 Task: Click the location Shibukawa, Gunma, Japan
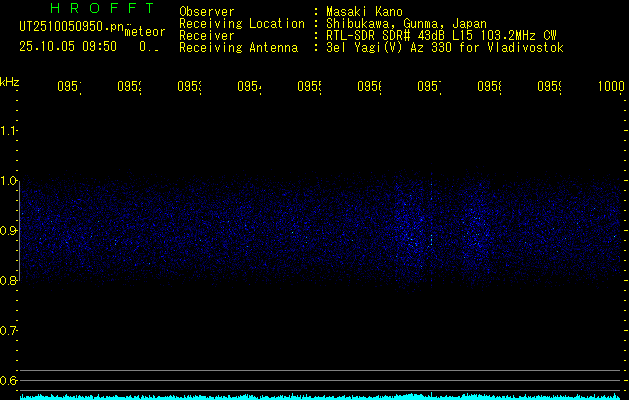[x=406, y=24]
